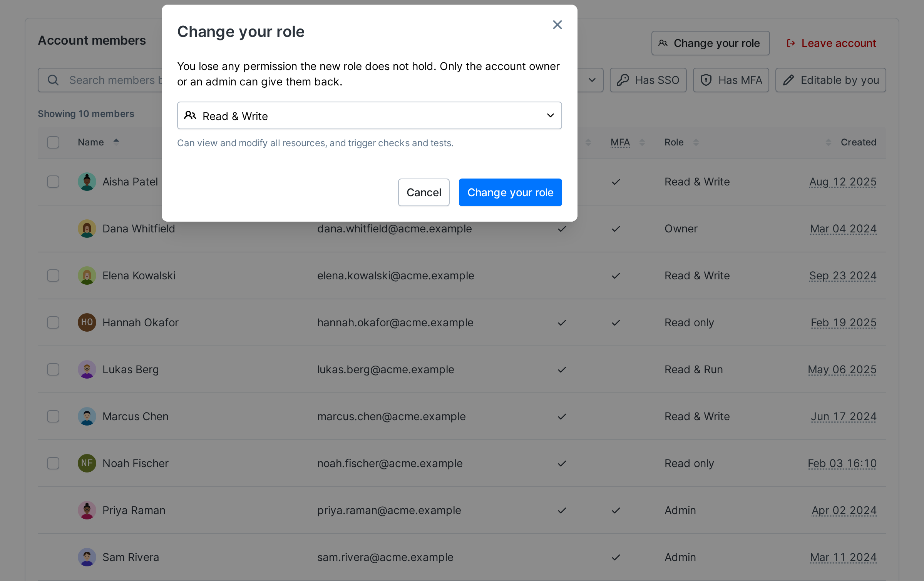Click Hannah Okafor's MFA checkmark
924x581 pixels.
[616, 322]
